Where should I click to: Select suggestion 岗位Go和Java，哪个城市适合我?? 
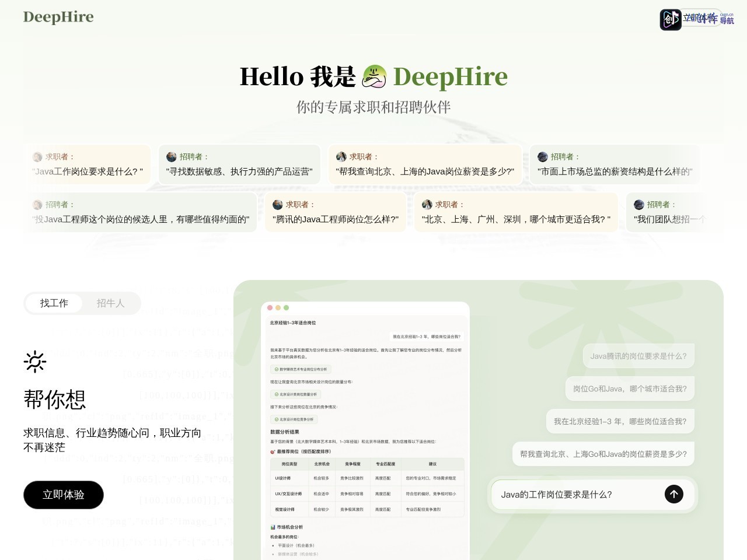[x=630, y=388]
